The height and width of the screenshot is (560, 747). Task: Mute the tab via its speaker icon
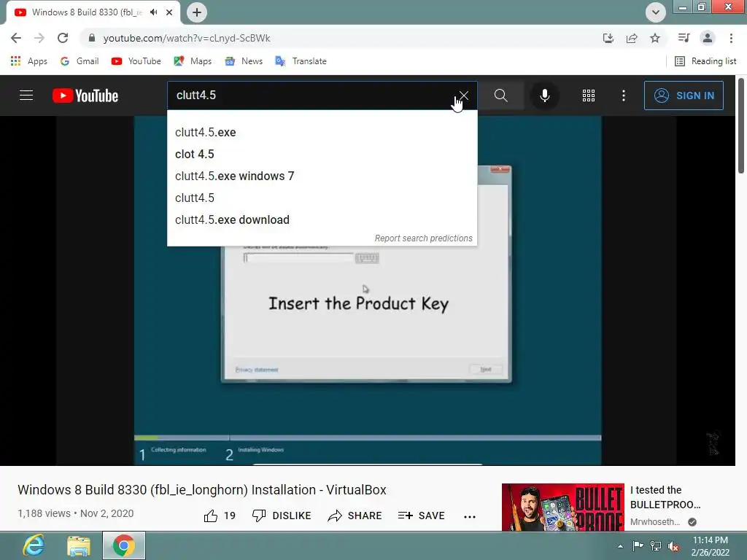[153, 12]
